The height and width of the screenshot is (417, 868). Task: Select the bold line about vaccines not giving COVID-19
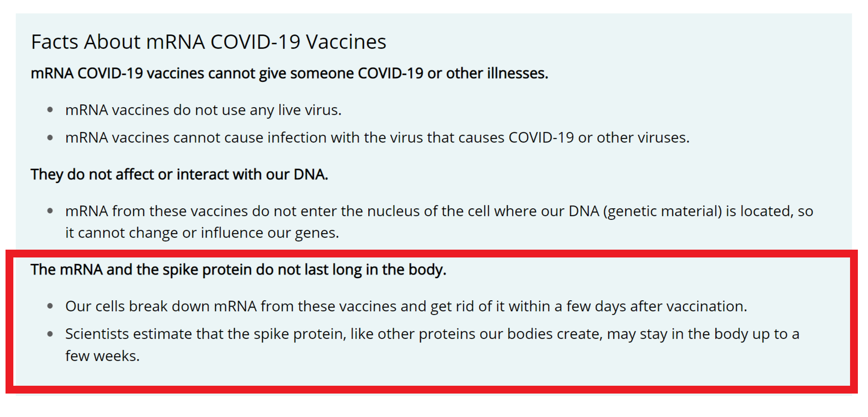click(x=289, y=74)
